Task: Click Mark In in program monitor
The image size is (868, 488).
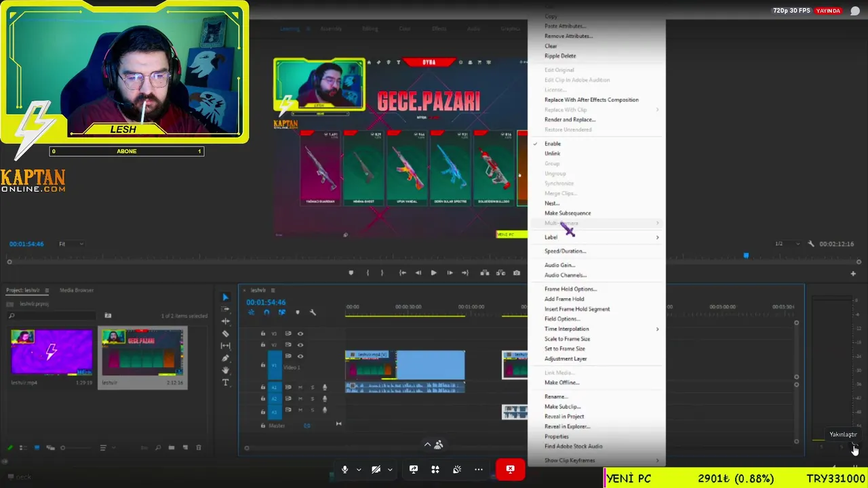Action: click(x=368, y=273)
